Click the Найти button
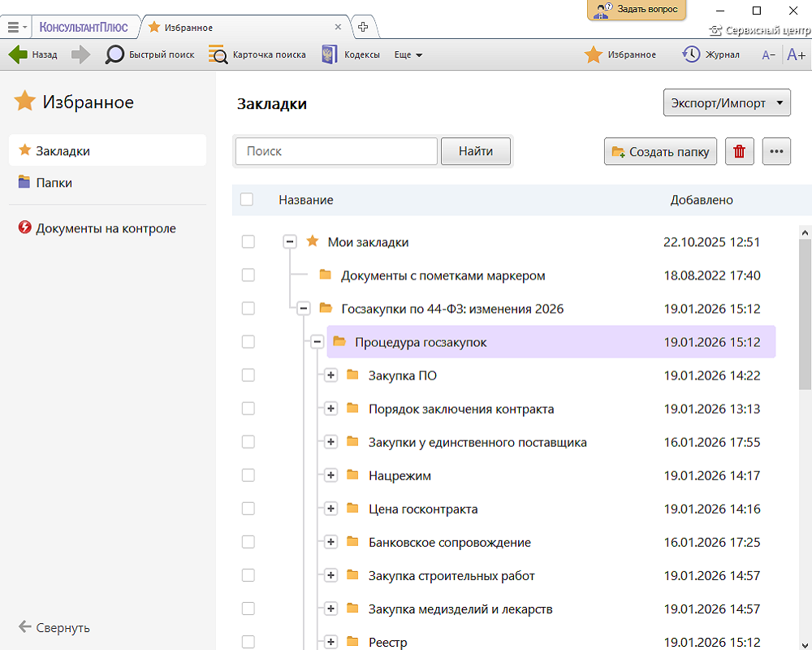 pos(475,151)
